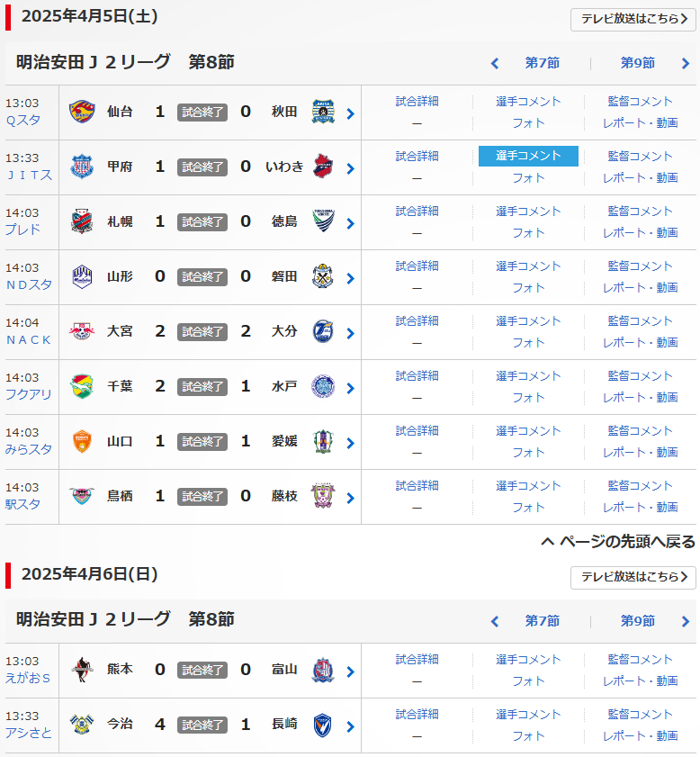Open match arrow for Tosu vs Fujieda
Image resolution: width=700 pixels, height=757 pixels.
tap(350, 498)
